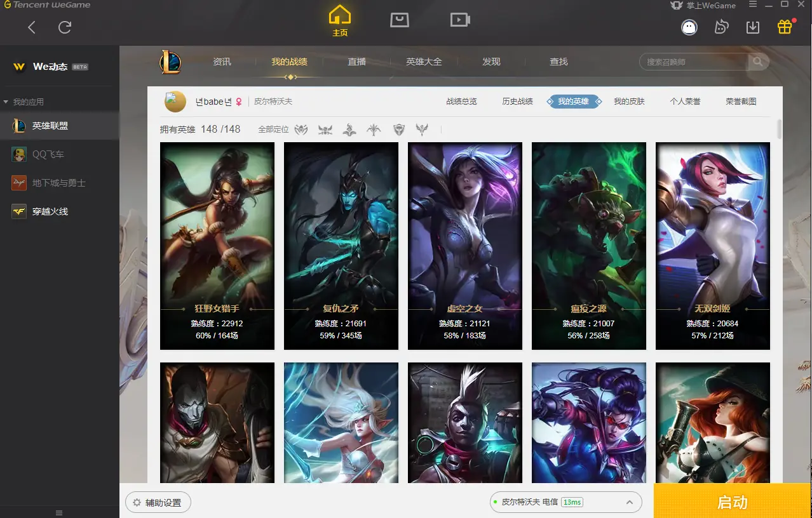812x518 pixels.
Task: Filter by third role icon in filter row
Action: coord(349,129)
